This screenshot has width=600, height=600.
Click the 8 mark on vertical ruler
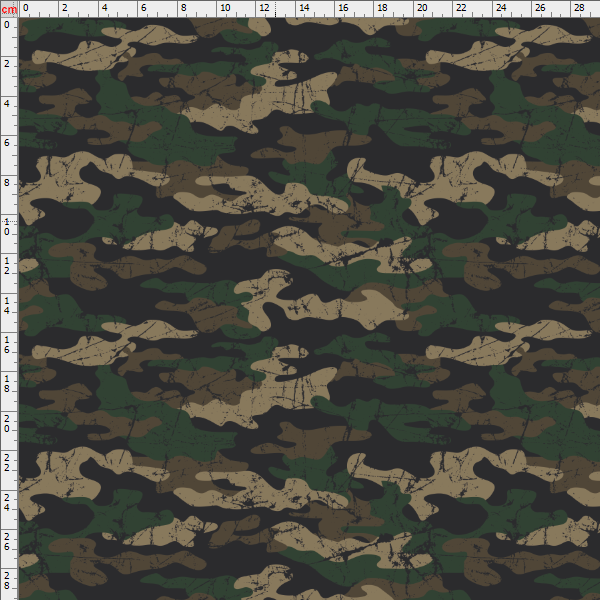pyautogui.click(x=7, y=183)
